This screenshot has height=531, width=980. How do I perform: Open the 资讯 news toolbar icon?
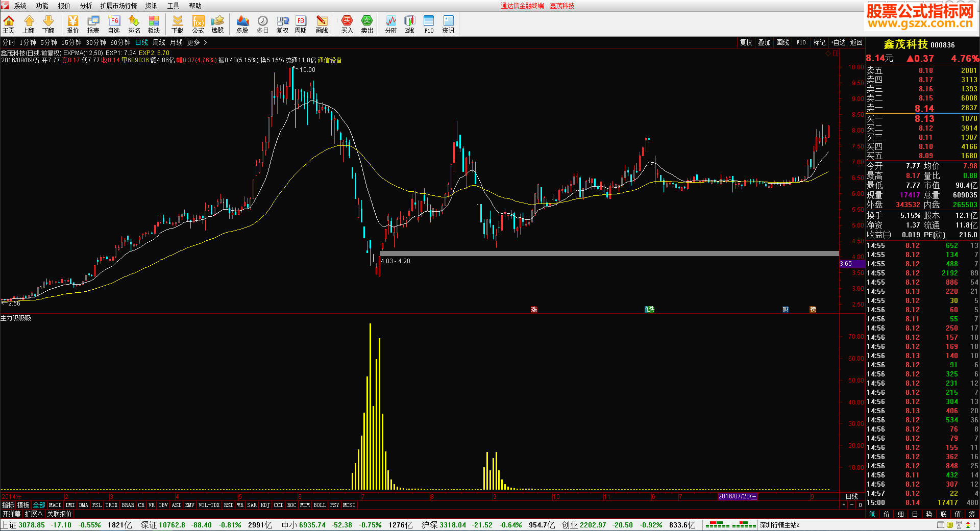pyautogui.click(x=448, y=24)
